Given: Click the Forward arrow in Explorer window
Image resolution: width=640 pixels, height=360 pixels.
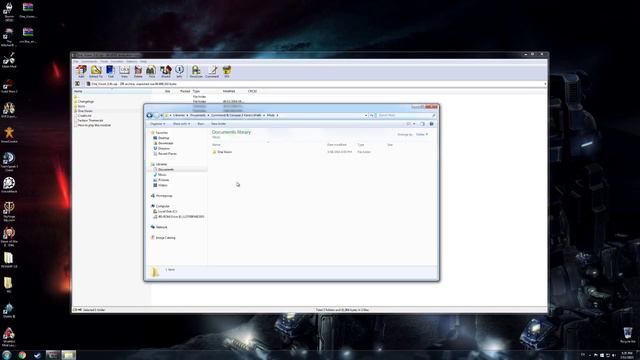Looking at the screenshot, I should point(156,116).
